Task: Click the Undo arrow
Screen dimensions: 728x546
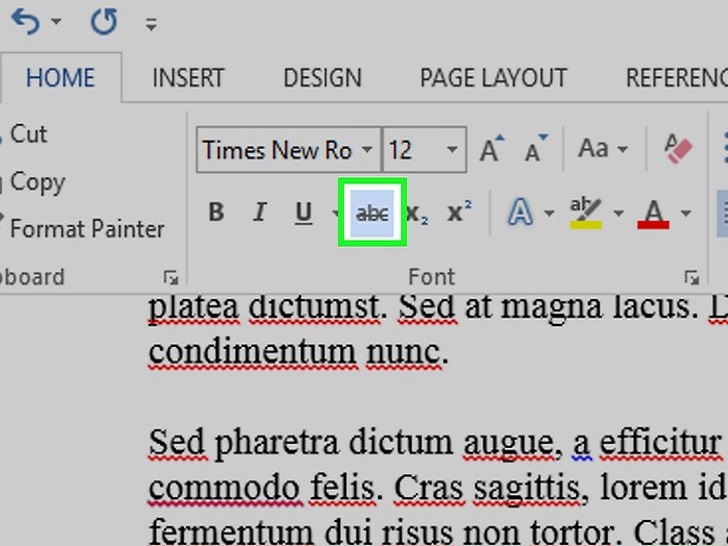Action: (x=25, y=21)
